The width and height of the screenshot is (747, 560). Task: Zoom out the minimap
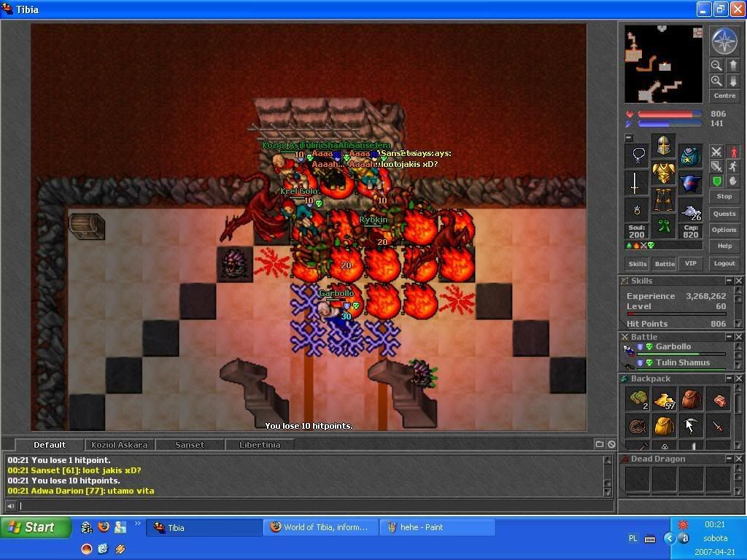click(x=716, y=65)
